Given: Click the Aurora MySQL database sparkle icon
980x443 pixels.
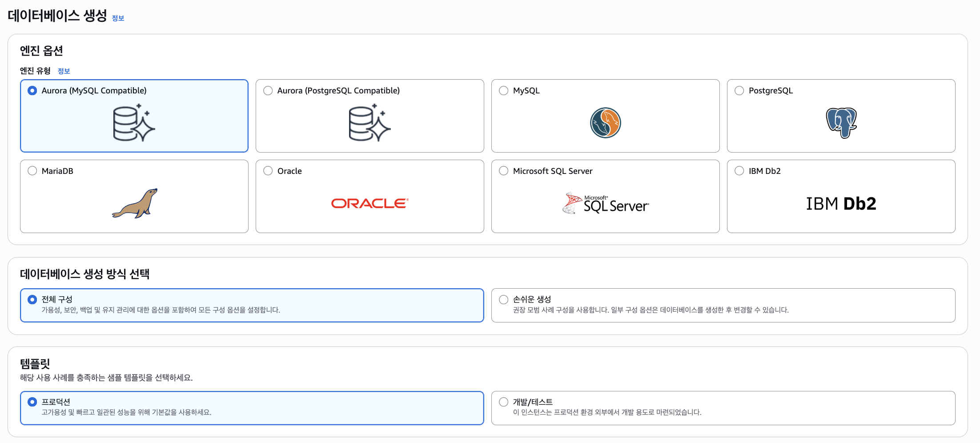Looking at the screenshot, I should [134, 123].
